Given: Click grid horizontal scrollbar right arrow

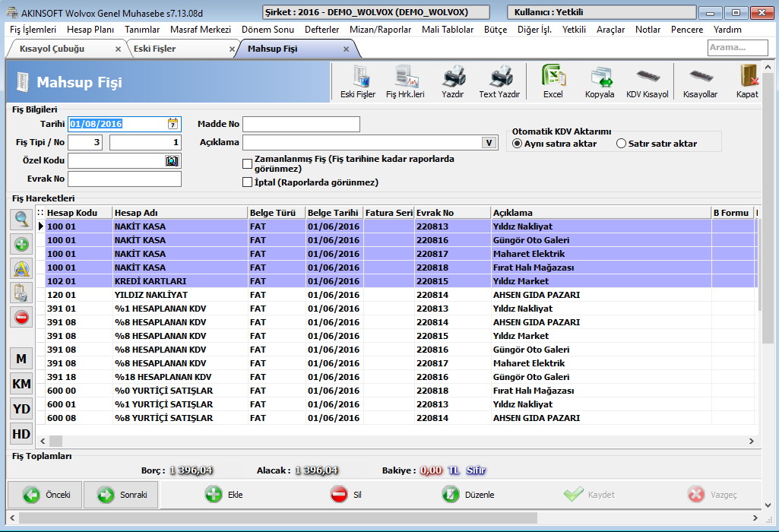Looking at the screenshot, I should 751,441.
